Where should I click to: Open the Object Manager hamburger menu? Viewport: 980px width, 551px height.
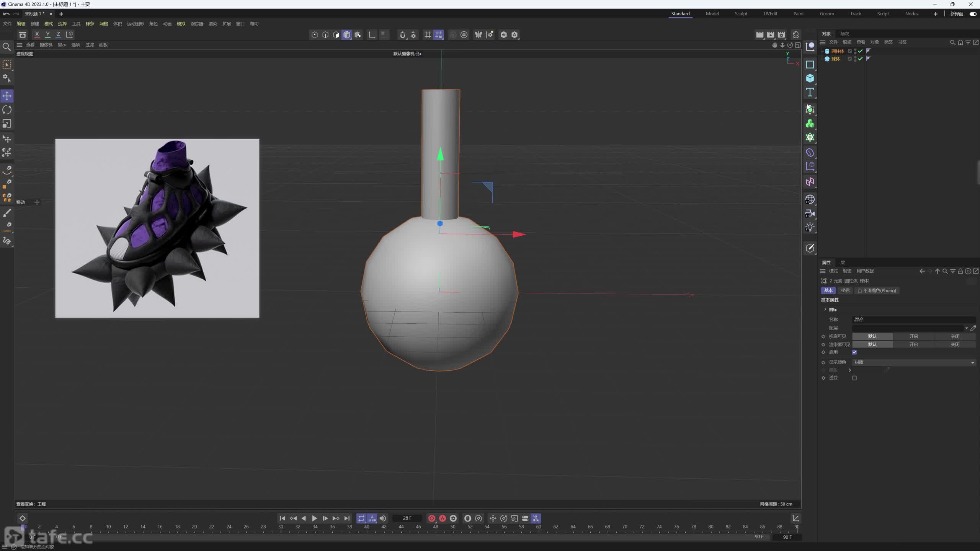pyautogui.click(x=823, y=42)
